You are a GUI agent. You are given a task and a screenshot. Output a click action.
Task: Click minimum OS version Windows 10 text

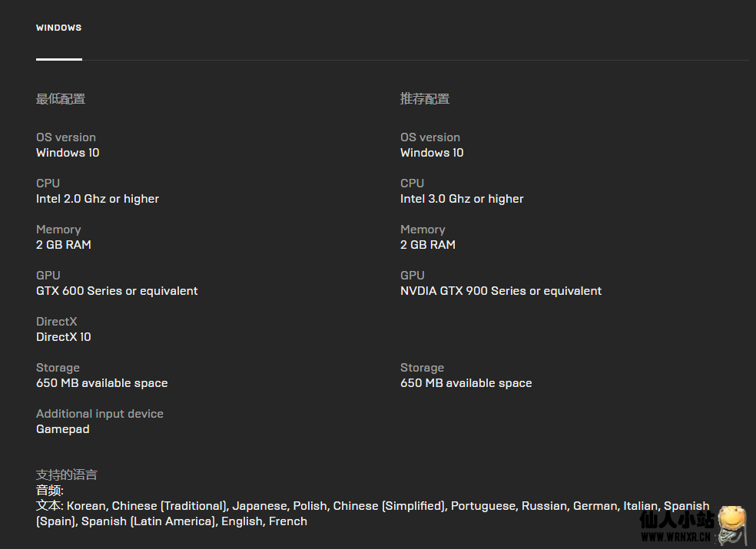click(x=68, y=153)
